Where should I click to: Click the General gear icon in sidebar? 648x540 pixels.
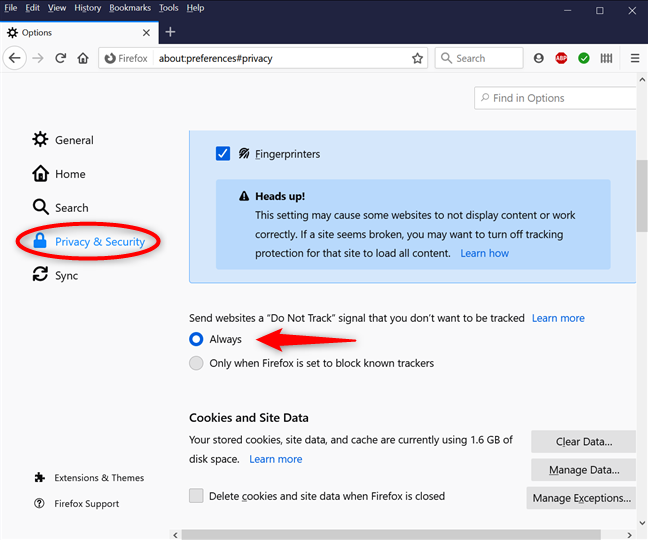pos(40,140)
